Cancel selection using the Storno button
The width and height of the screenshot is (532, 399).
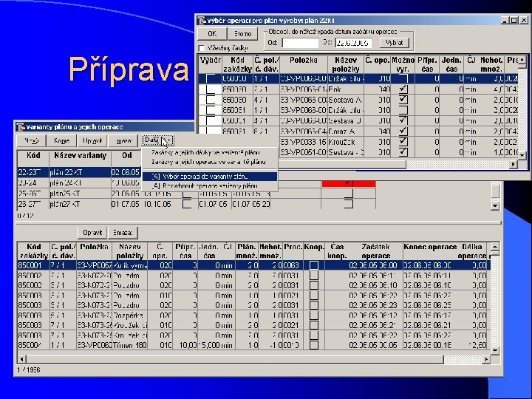[x=242, y=33]
